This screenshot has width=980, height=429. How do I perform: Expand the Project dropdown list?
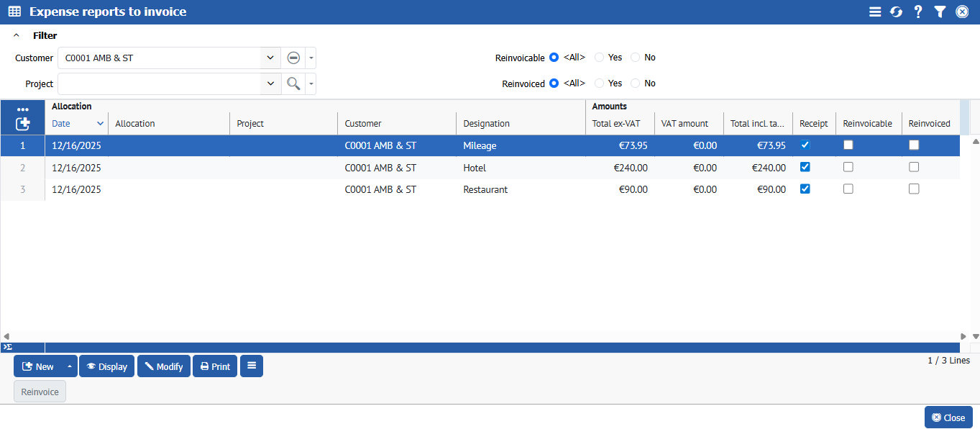[270, 83]
